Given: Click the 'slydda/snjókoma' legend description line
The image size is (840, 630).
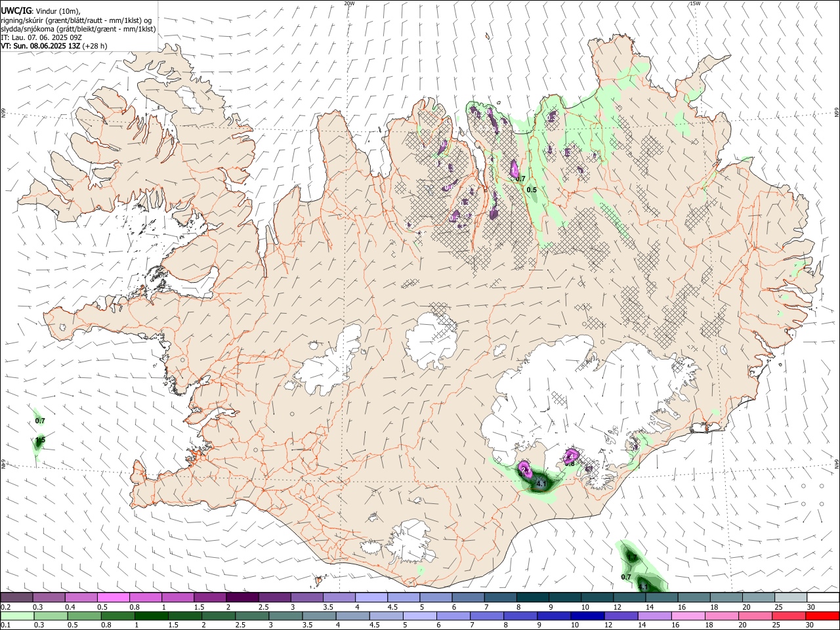Looking at the screenshot, I should [x=78, y=29].
